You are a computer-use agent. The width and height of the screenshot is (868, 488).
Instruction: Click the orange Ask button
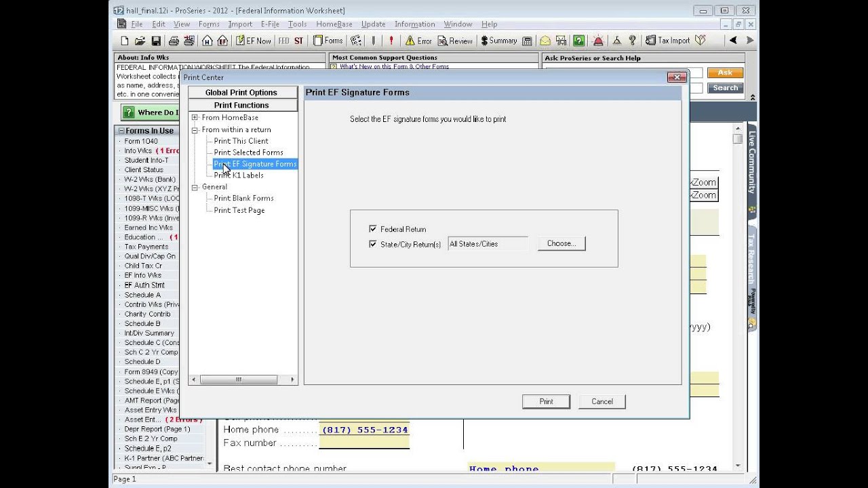pos(725,73)
